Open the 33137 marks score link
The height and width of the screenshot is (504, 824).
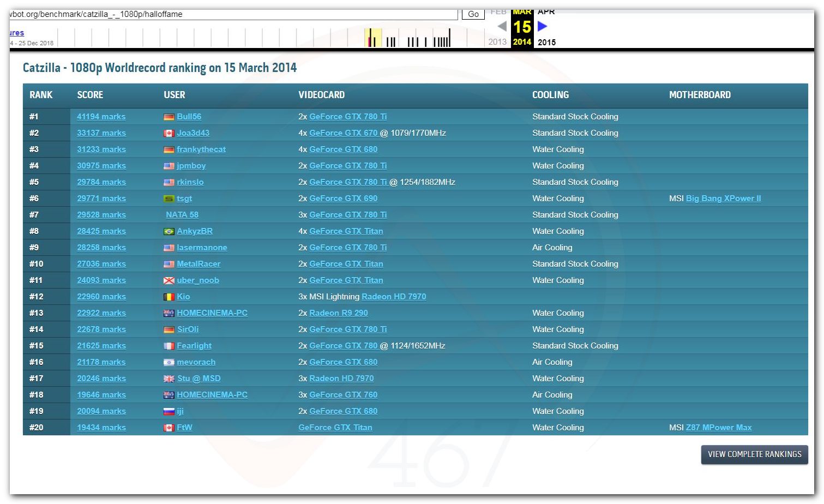[x=101, y=133]
